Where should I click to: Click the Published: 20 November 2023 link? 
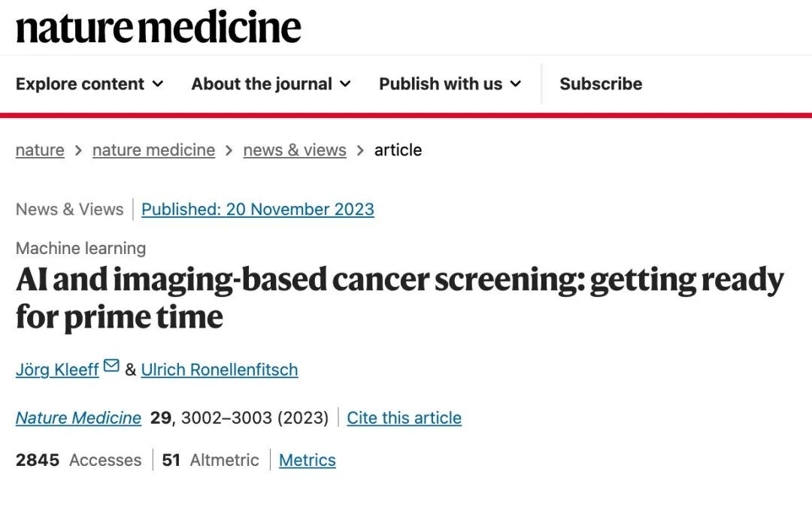click(258, 210)
